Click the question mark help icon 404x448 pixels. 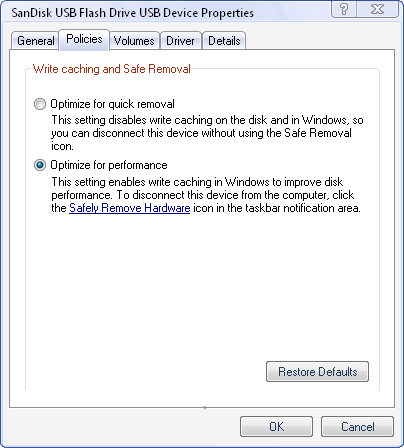(344, 9)
